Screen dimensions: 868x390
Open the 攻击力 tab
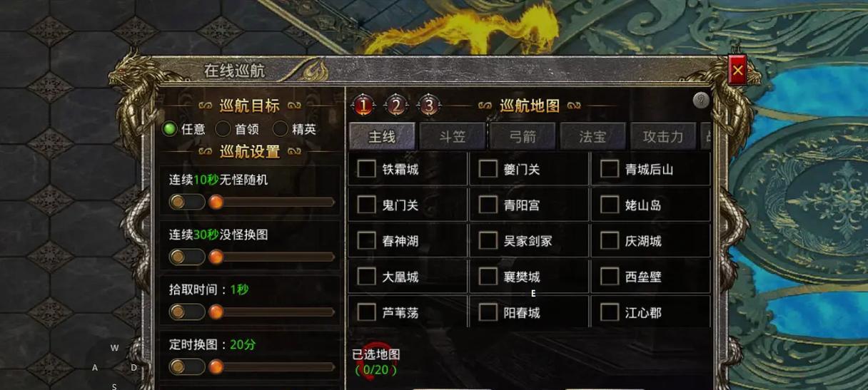[663, 136]
